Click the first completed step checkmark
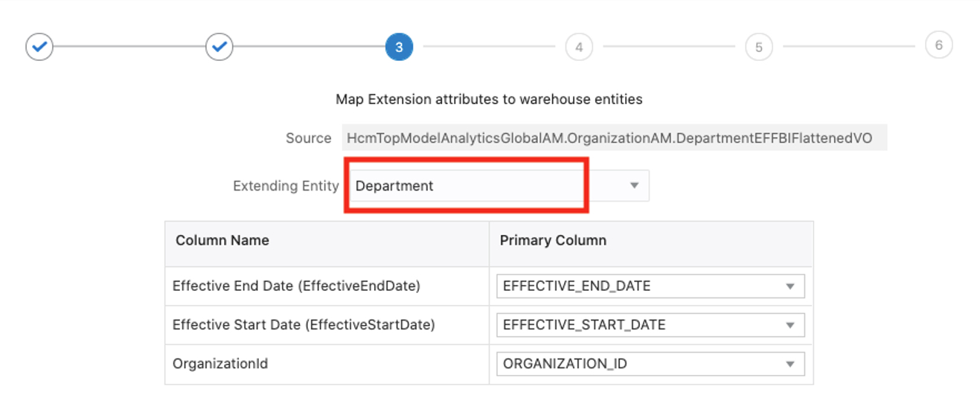The height and width of the screenshot is (418, 980). [39, 47]
